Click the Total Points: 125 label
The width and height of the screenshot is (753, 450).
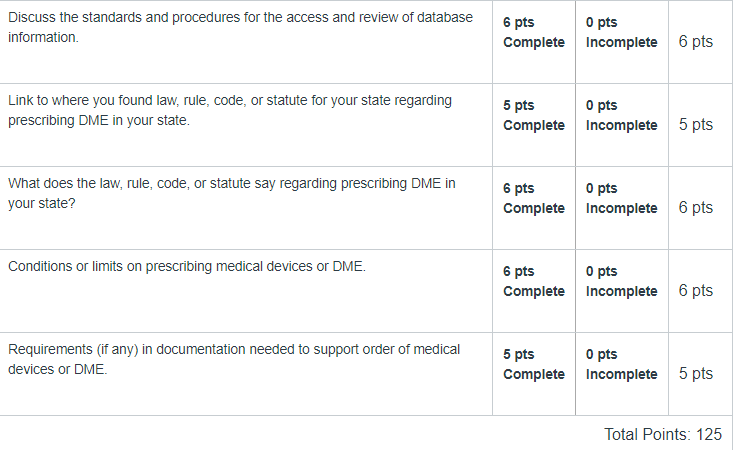(x=663, y=434)
